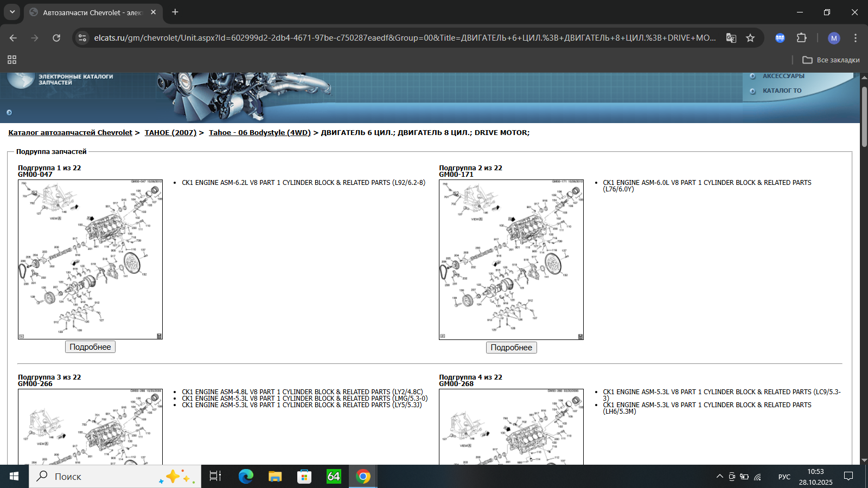Screen dimensions: 868x488
Task: View site information icon in address bar
Action: (x=82, y=38)
